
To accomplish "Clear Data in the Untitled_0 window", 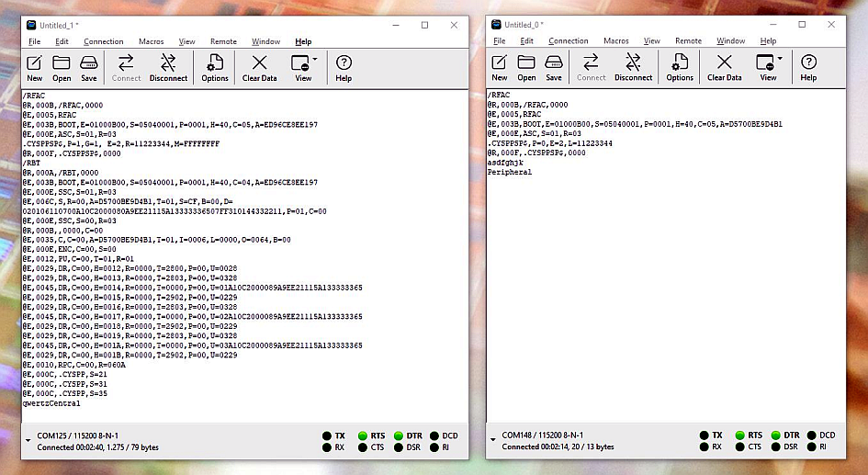I will [724, 67].
